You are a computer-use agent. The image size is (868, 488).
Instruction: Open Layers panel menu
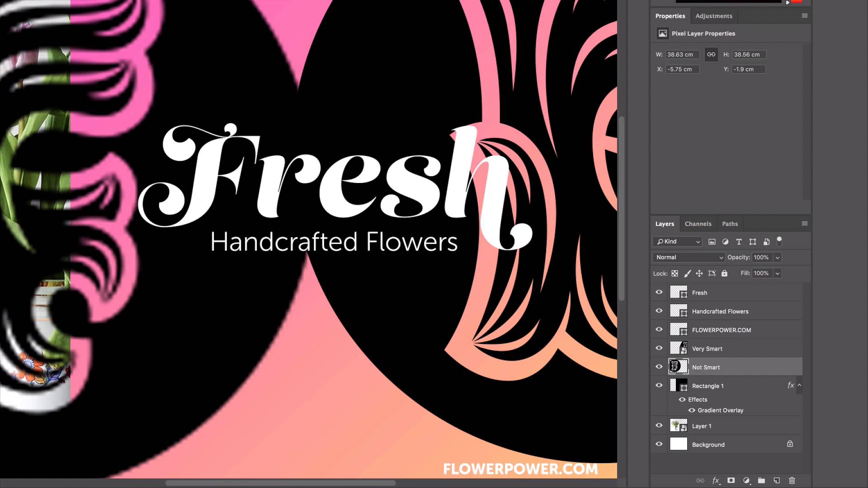click(805, 224)
